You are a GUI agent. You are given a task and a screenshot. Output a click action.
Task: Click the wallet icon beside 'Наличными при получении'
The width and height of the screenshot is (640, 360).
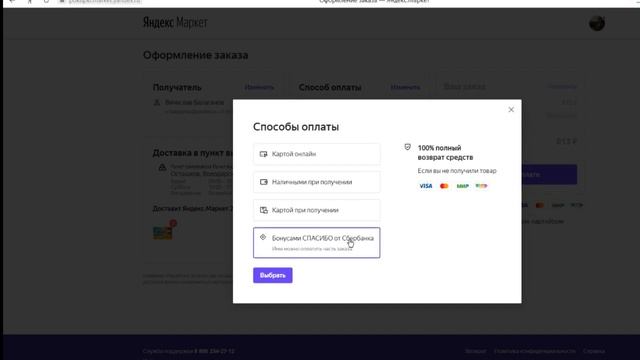click(x=264, y=182)
